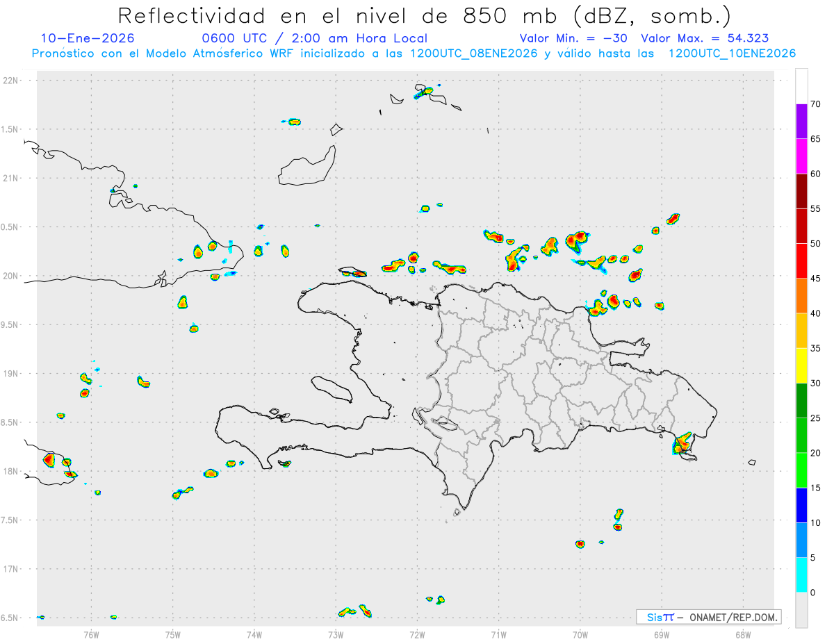Click the '40' tick label on the colorbar

tap(815, 313)
